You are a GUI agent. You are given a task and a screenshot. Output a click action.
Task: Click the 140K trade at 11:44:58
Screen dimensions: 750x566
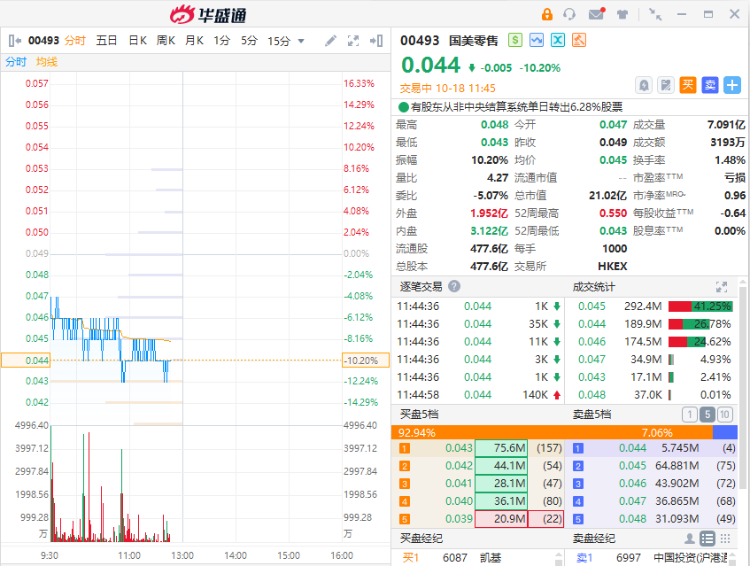[x=478, y=395]
